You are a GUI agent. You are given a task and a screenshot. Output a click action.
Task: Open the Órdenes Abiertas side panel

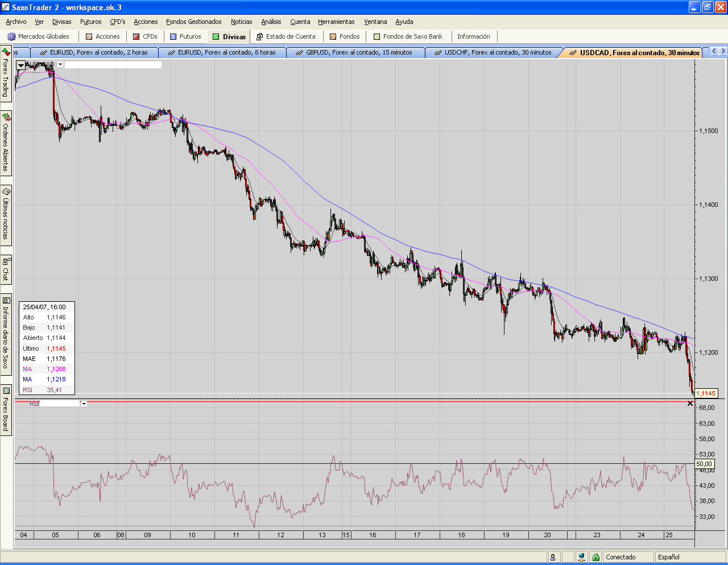point(6,143)
